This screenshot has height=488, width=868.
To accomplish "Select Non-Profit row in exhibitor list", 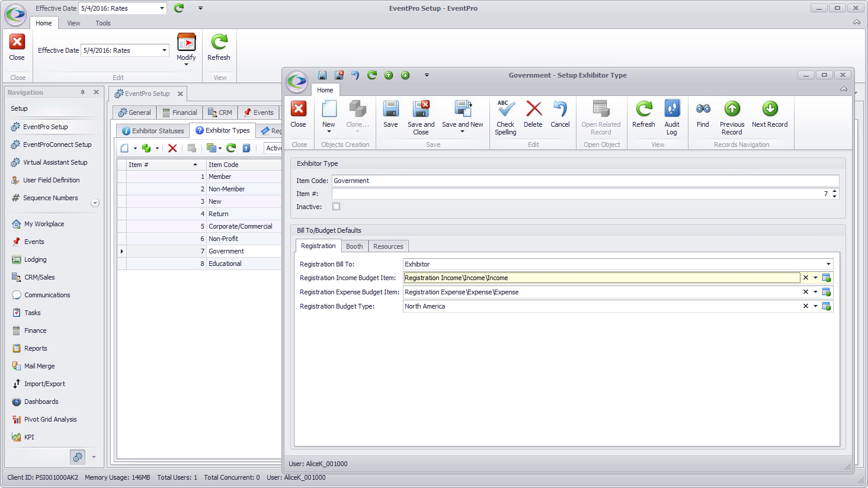I will [199, 239].
